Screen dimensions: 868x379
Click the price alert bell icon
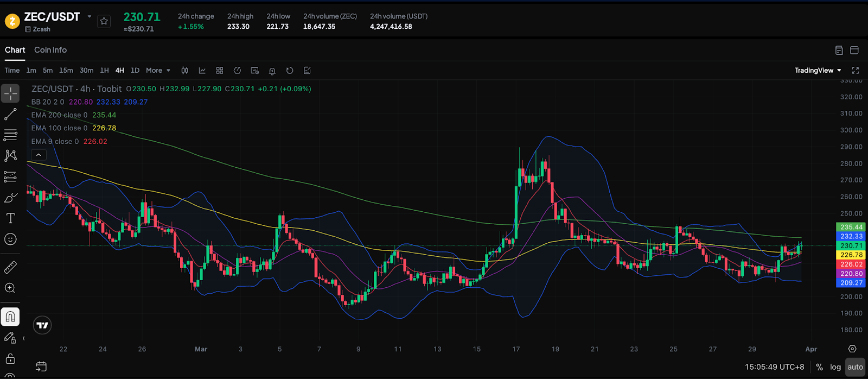[x=272, y=71]
